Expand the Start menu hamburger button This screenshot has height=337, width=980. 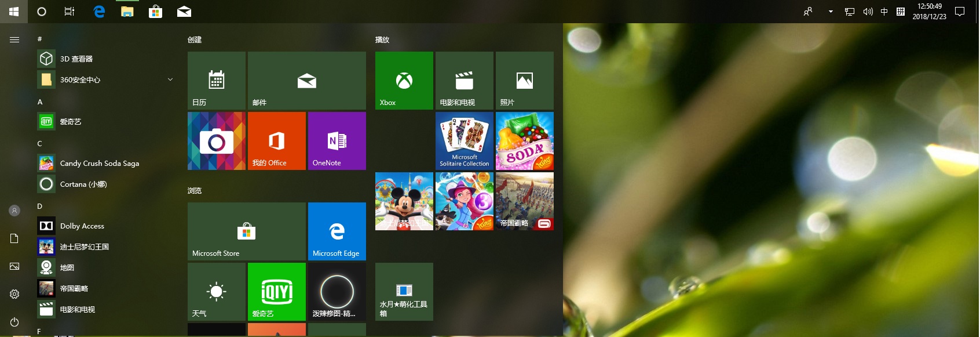coord(14,39)
